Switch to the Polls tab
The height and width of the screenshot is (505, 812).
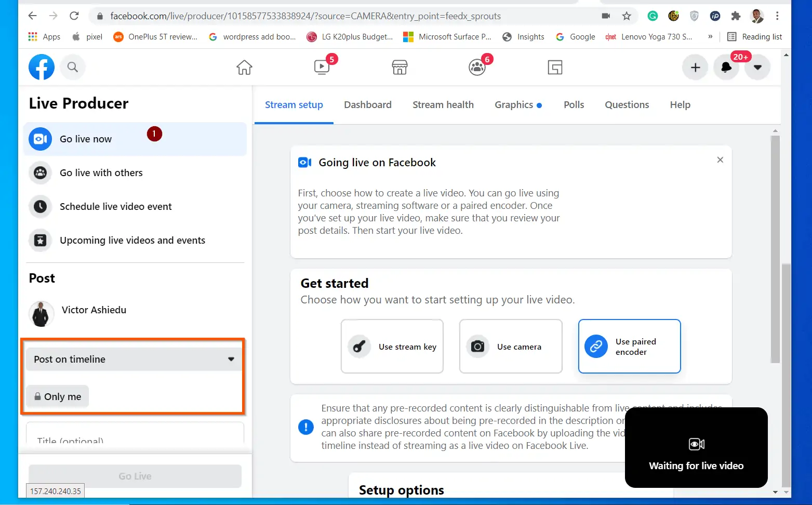pos(574,105)
